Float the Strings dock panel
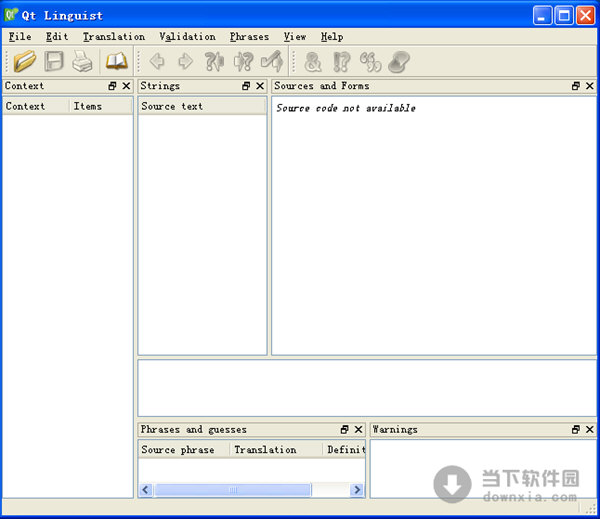The height and width of the screenshot is (519, 600). pyautogui.click(x=246, y=86)
